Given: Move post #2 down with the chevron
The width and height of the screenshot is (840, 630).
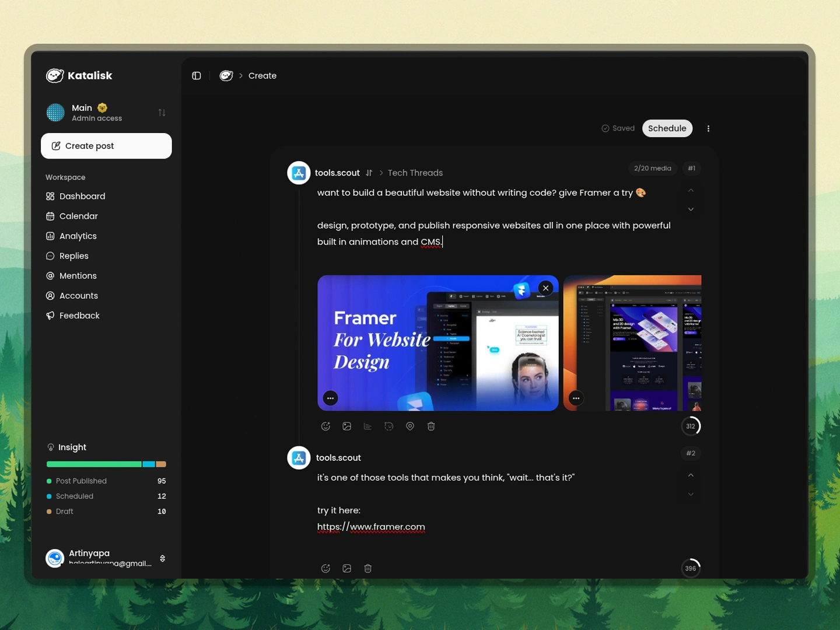Looking at the screenshot, I should coord(691,495).
